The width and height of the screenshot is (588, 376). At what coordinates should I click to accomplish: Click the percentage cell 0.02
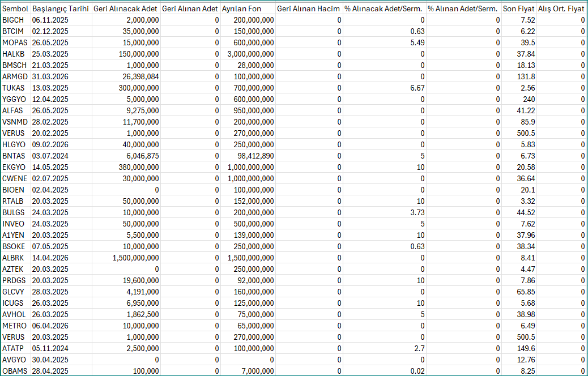385,371
